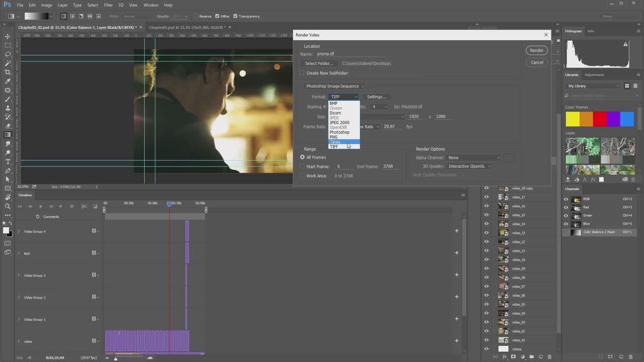
Task: Choose JPEG 2000 from format list
Action: click(344, 123)
